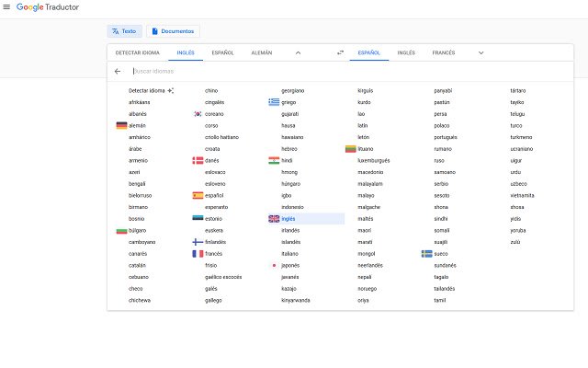Image resolution: width=588 pixels, height=368 pixels.
Task: Choose ruso from the language list
Action: point(439,160)
